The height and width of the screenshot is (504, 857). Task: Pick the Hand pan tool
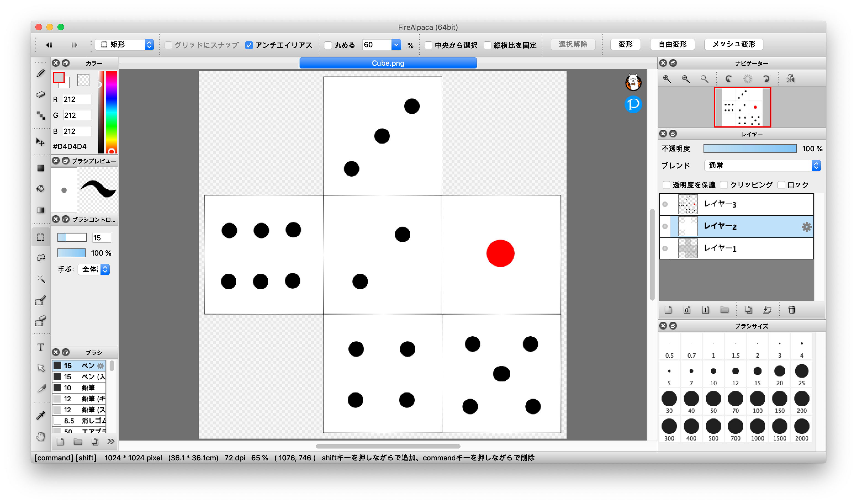point(41,436)
